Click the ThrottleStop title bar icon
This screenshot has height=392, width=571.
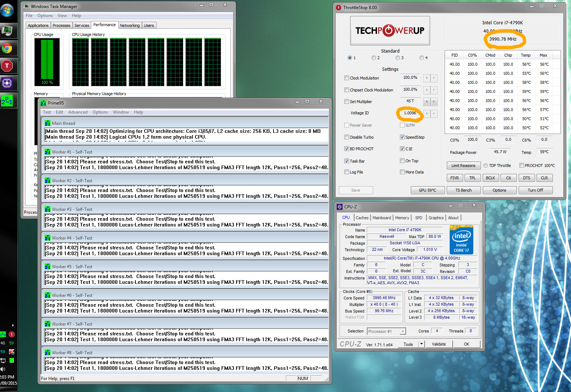click(339, 8)
